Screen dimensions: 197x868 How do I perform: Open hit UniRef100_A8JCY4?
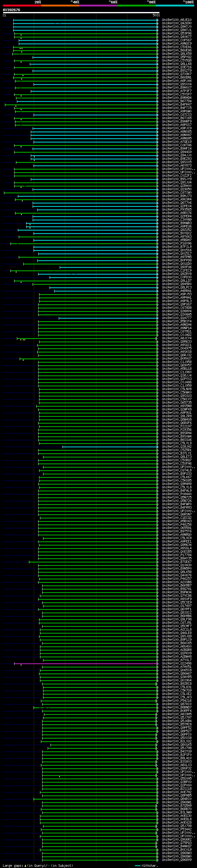177,338
